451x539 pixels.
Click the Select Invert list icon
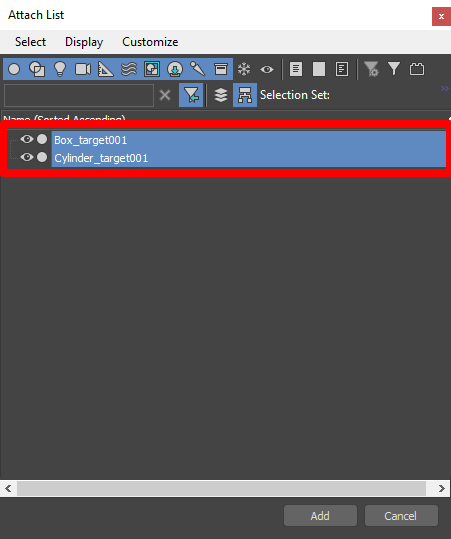342,69
